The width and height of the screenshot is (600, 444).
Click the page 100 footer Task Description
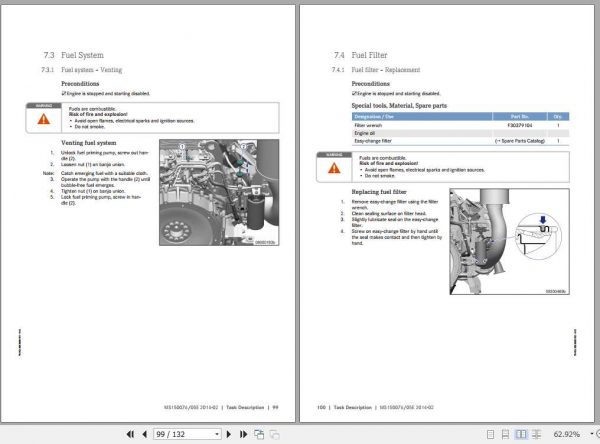pyautogui.click(x=352, y=407)
